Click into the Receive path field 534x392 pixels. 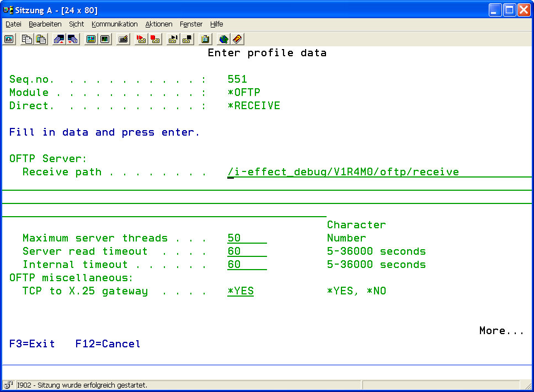click(x=343, y=172)
